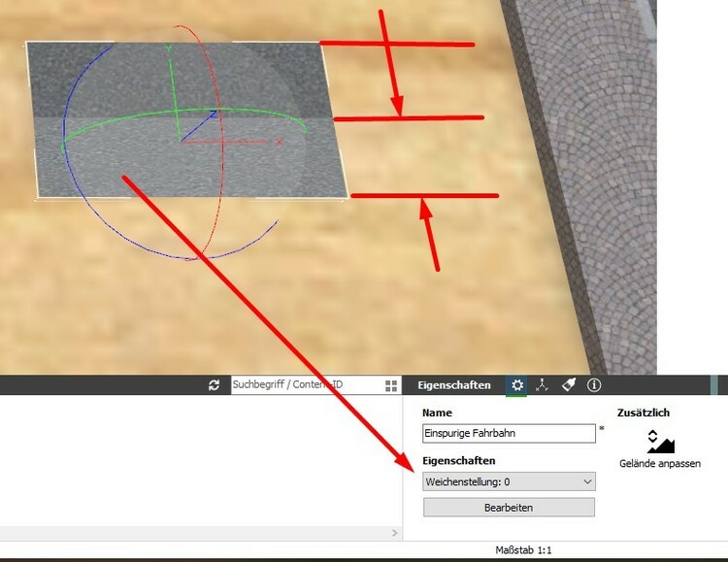This screenshot has width=728, height=562.
Task: Click the Bearbeiten button
Action: [x=509, y=508]
